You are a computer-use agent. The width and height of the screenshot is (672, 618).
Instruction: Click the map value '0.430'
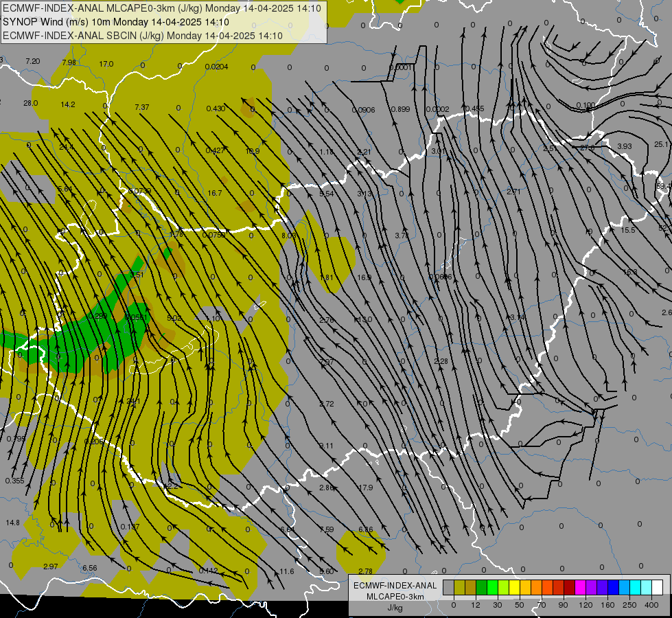(x=216, y=108)
